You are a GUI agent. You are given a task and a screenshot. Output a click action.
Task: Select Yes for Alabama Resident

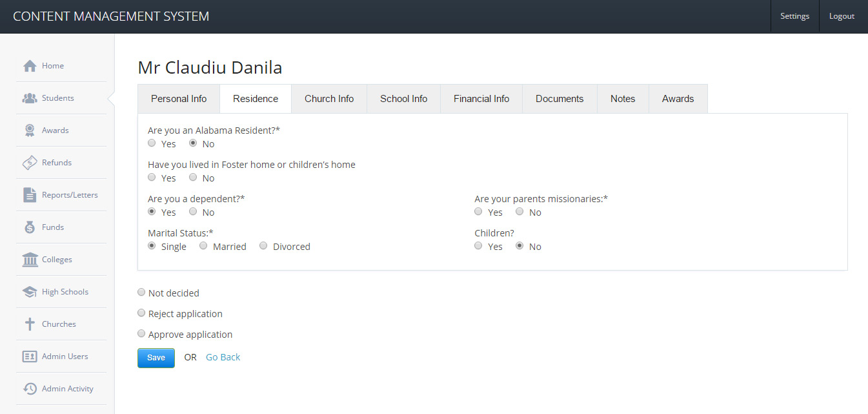coord(152,143)
